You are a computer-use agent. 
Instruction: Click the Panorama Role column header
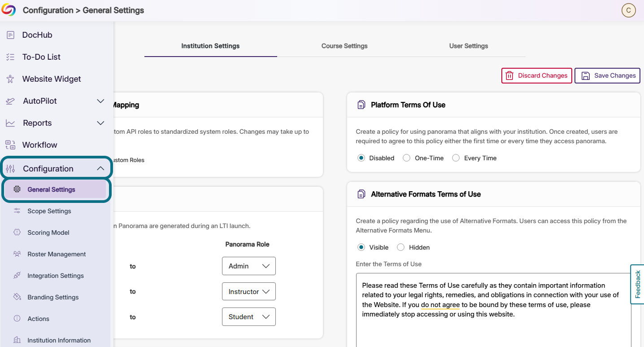(247, 244)
